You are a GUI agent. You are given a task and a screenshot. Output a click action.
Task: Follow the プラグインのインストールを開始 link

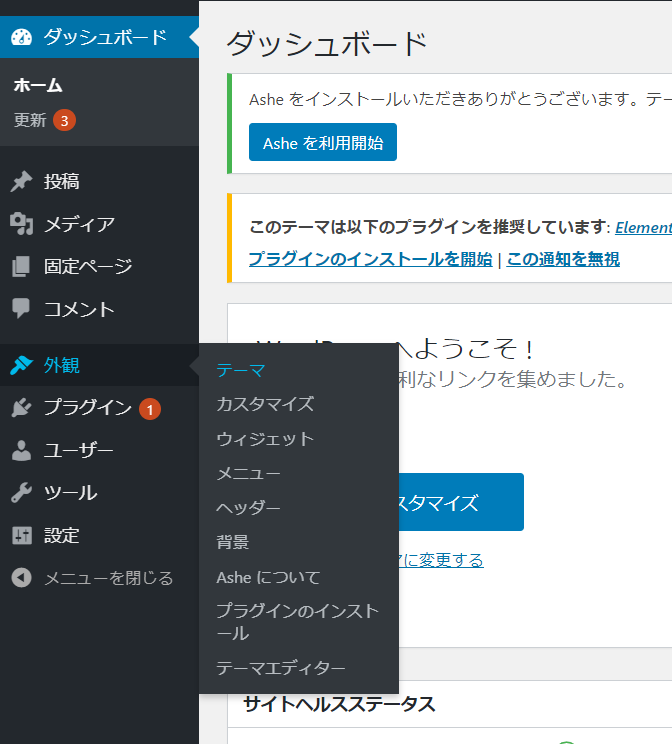[371, 259]
